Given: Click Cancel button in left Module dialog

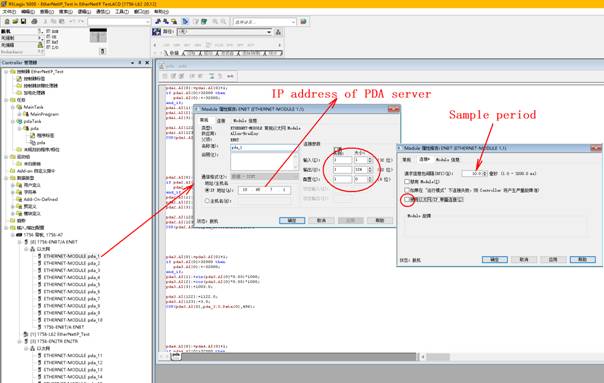Looking at the screenshot, I should [321, 220].
